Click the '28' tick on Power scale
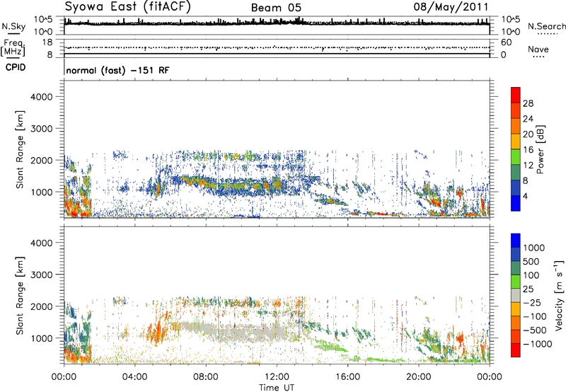Screen dimensions: 566x392 pos(528,103)
